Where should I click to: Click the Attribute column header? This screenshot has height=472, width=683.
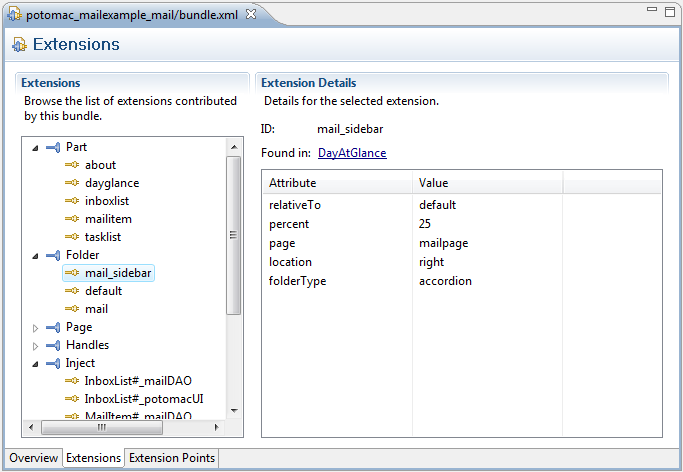pyautogui.click(x=338, y=183)
